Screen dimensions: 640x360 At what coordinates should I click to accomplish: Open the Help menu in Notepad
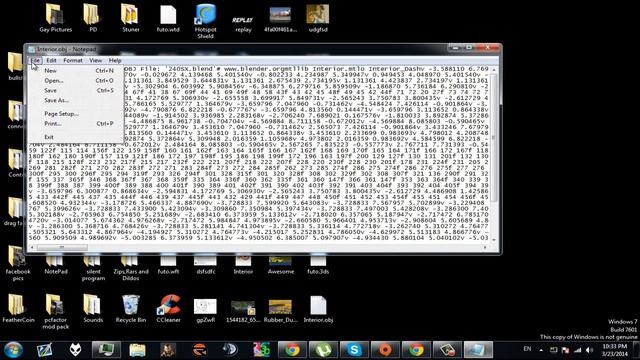115,60
